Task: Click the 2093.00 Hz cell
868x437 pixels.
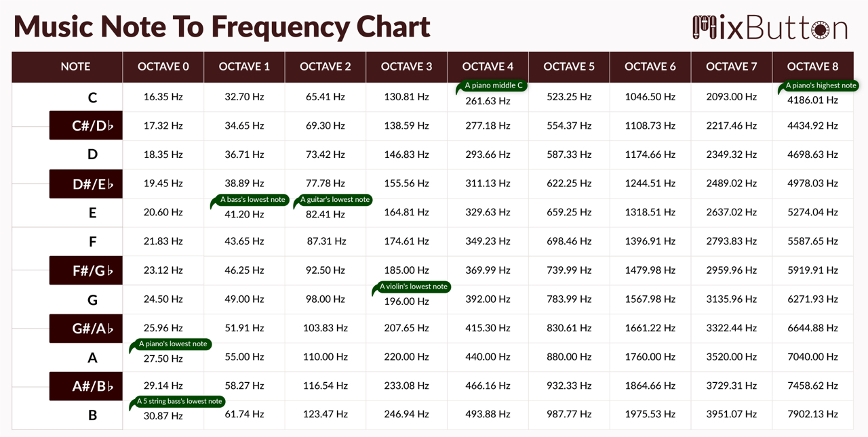Action: (x=731, y=97)
